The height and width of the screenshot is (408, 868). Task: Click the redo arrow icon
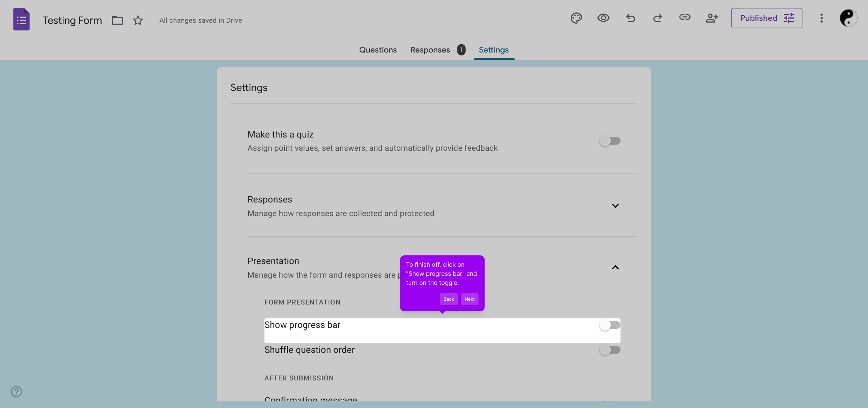[x=658, y=18]
